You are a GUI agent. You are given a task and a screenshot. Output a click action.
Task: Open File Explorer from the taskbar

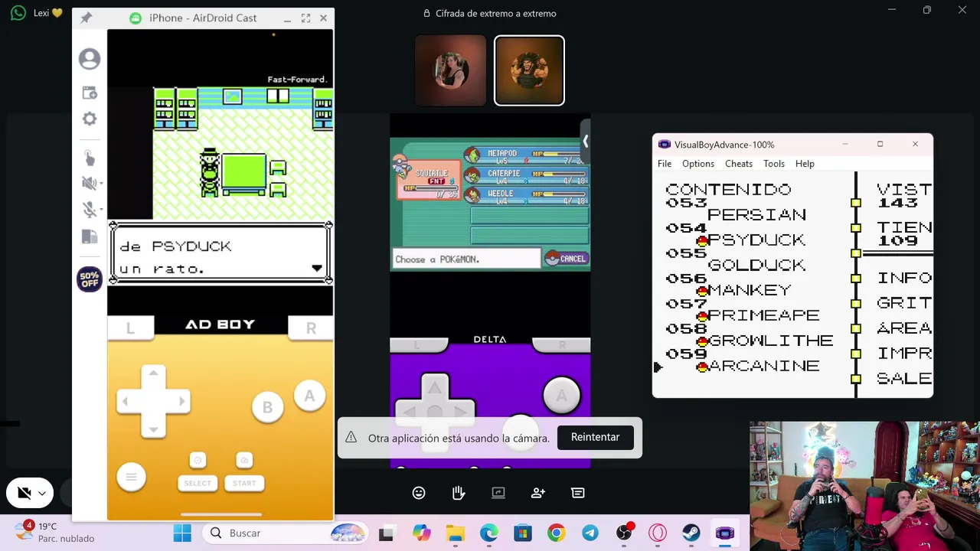(455, 533)
